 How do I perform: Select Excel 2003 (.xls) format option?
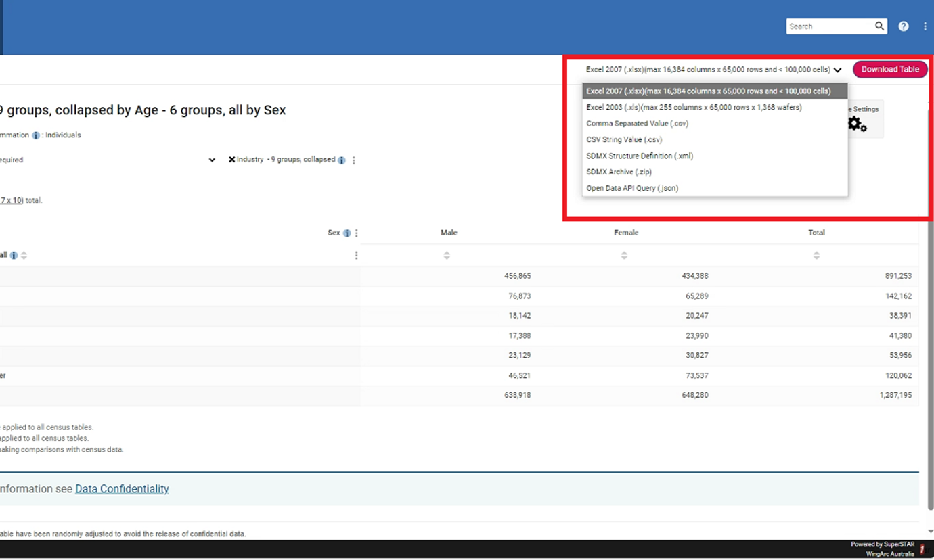pos(694,108)
